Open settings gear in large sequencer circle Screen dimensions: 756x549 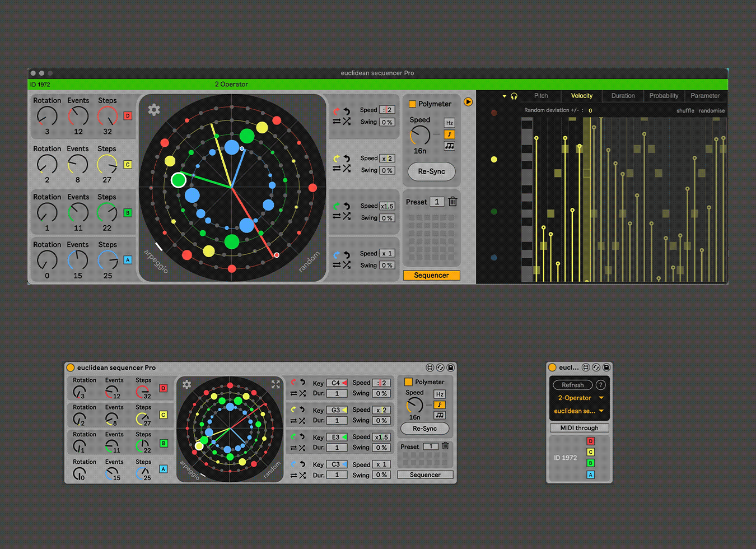pyautogui.click(x=154, y=110)
